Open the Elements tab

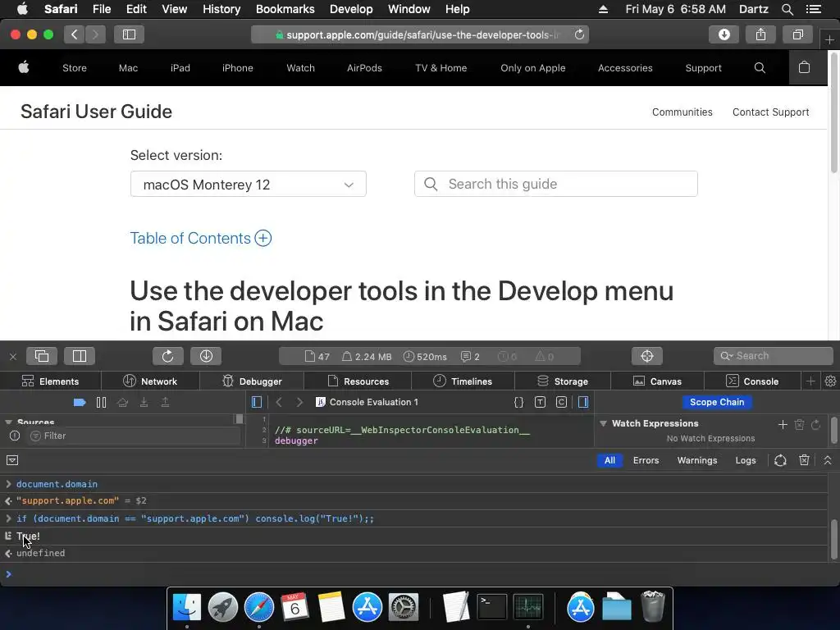50,381
